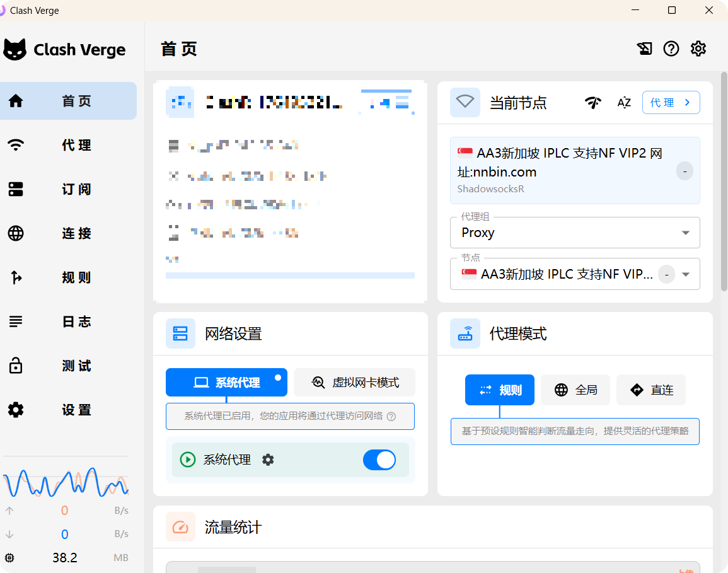Select 全局 global proxy mode
The width and height of the screenshot is (728, 573).
pos(575,390)
